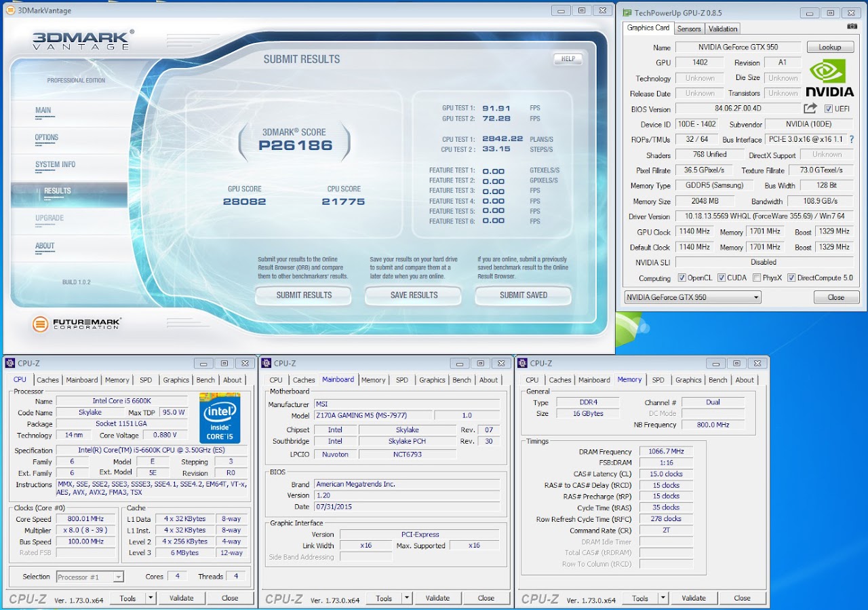Screen dimensions: 868x610
Task: Click the 3DMark Vantage title bar icon
Action: coord(10,10)
